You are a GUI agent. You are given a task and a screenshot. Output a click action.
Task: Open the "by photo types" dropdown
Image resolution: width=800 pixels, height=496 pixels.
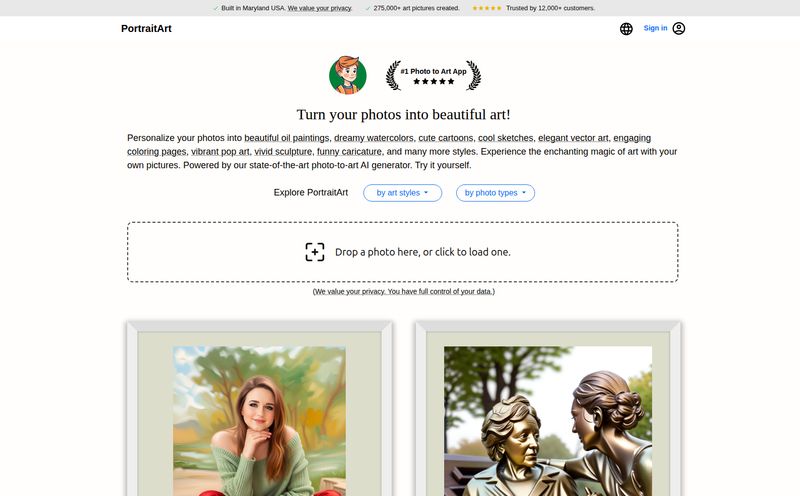point(495,193)
